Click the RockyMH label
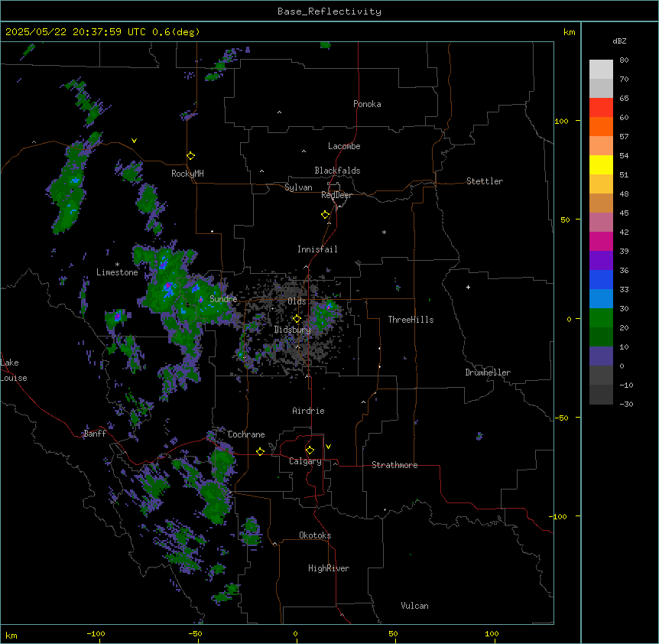The height and width of the screenshot is (644, 659). click(187, 174)
